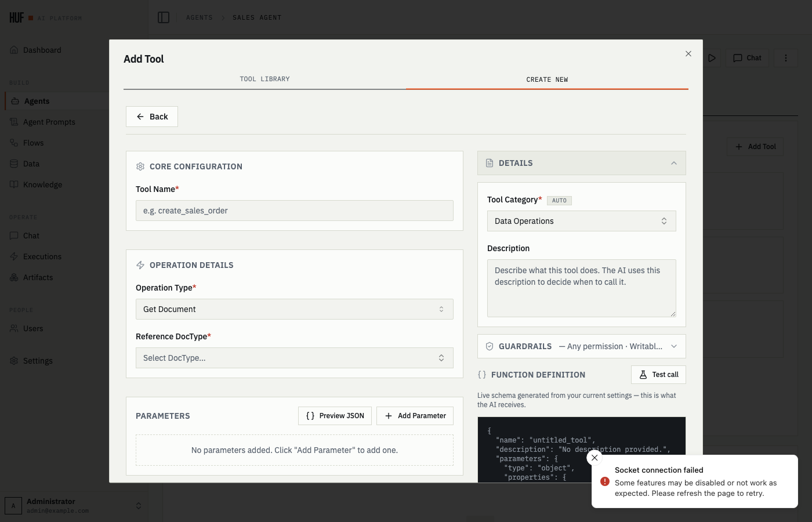Click the 'No parameters added' placeholder text
The image size is (812, 522).
(295, 450)
